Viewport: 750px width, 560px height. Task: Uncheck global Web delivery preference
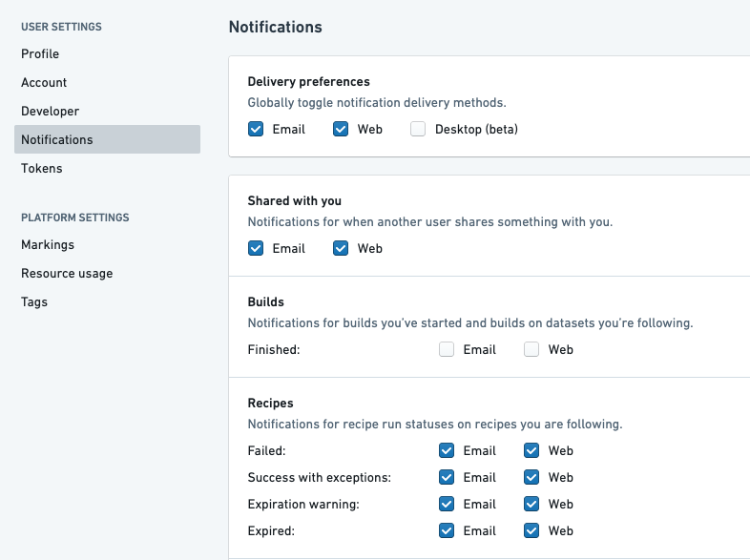click(x=341, y=129)
